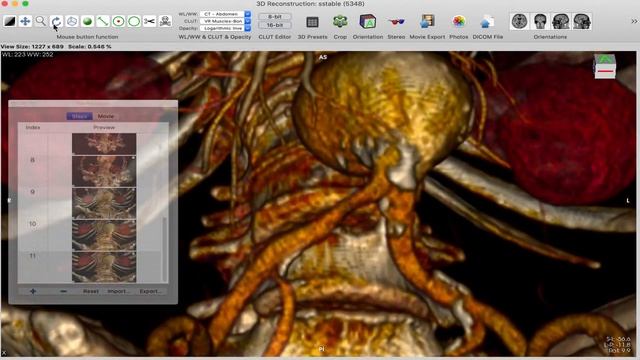The height and width of the screenshot is (360, 640).
Task: Open the Crop cube tool
Action: point(340,22)
